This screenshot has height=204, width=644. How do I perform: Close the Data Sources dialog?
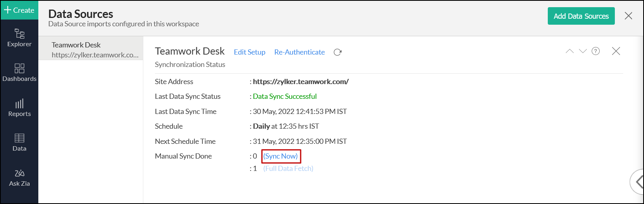(628, 16)
